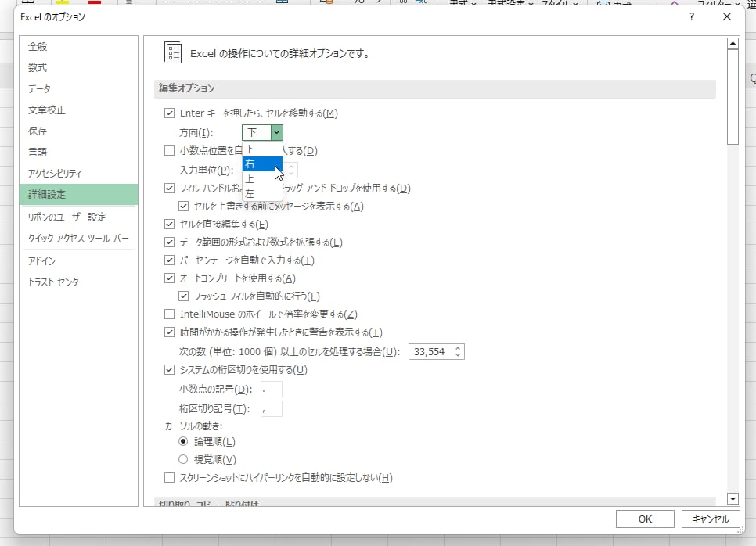
Task: Open the 言語 category
Action: coord(78,153)
